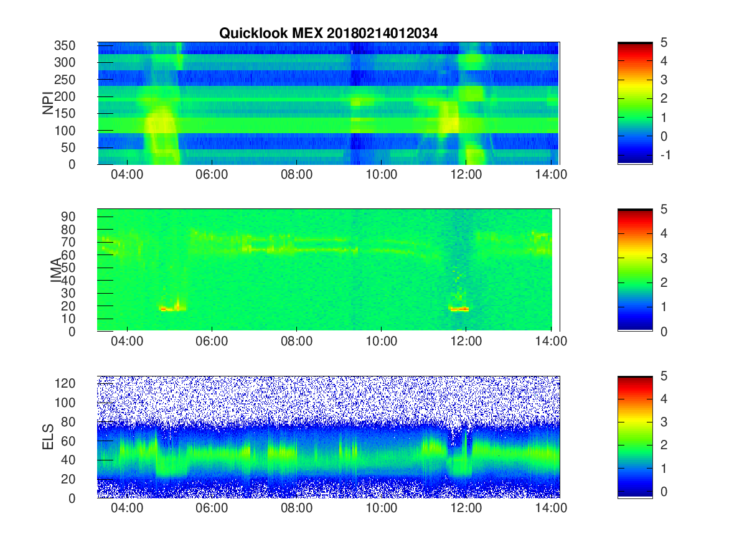
Task: Click the 04:00 tick under NPI plot
Action: (x=127, y=175)
